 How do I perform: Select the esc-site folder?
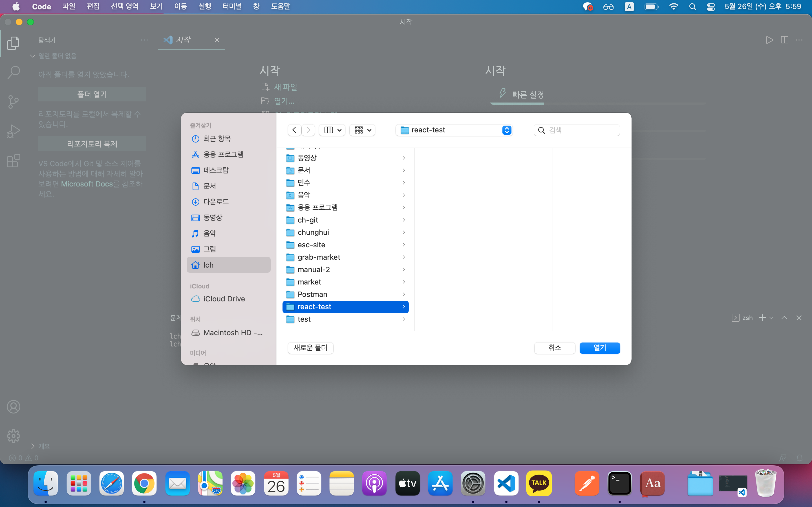coord(311,245)
